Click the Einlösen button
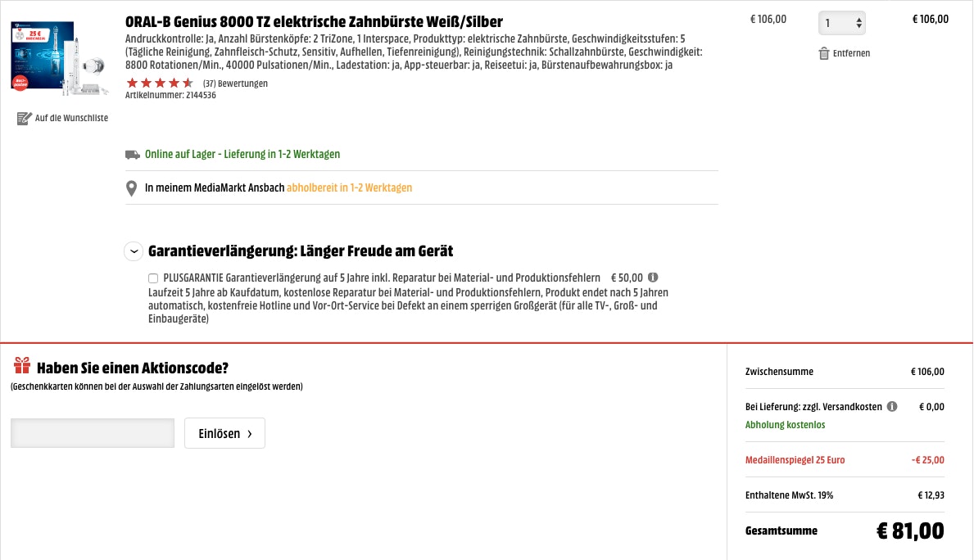The height and width of the screenshot is (560, 974). [x=224, y=433]
